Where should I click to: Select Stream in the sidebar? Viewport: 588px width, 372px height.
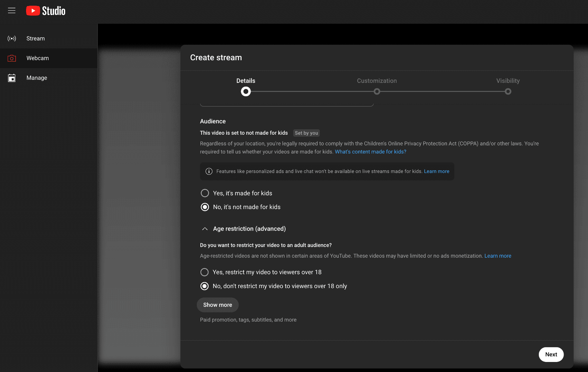point(35,38)
